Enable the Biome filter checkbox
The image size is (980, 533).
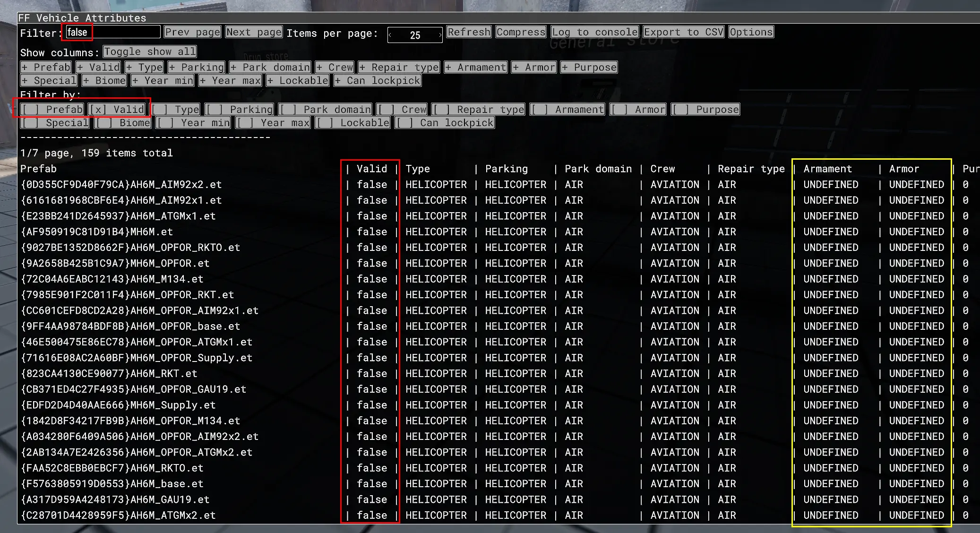[122, 122]
